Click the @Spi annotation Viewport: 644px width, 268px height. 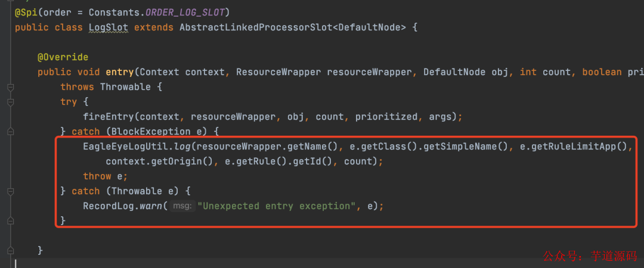pyautogui.click(x=26, y=13)
